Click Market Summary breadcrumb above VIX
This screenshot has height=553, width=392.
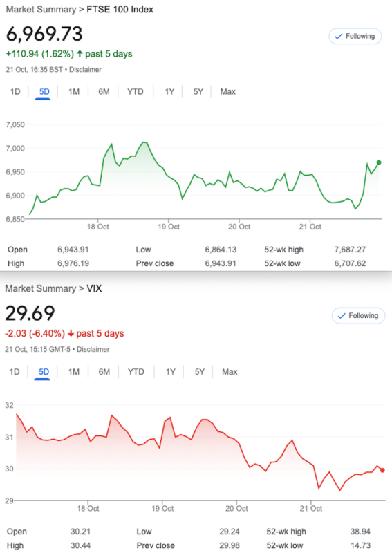41,288
